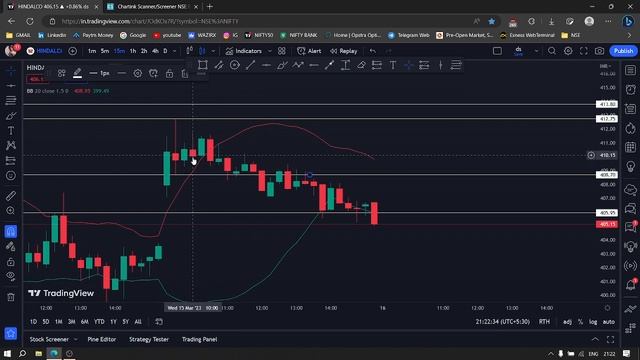The width and height of the screenshot is (640, 360).
Task: Open drawing settings gear in floating toolbar
Action: pos(138,73)
